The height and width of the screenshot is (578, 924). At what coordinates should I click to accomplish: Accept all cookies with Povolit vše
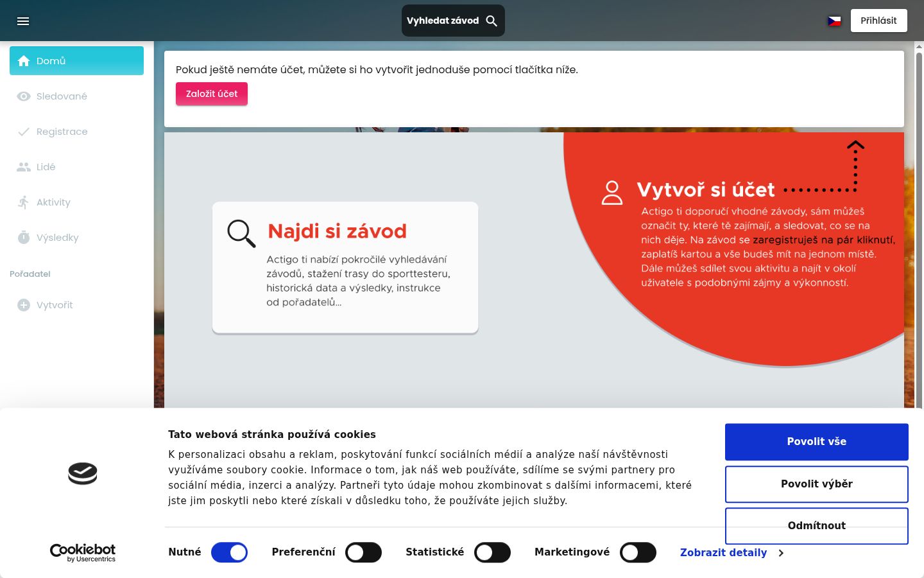pos(817,442)
